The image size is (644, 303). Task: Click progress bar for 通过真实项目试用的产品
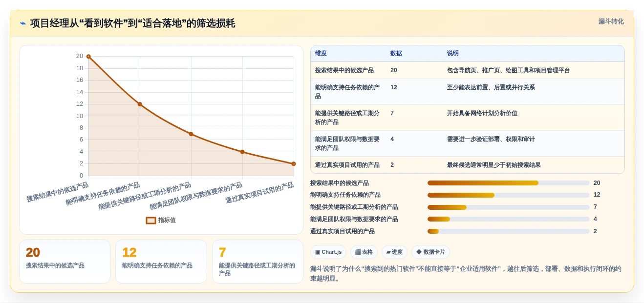tap(509, 231)
